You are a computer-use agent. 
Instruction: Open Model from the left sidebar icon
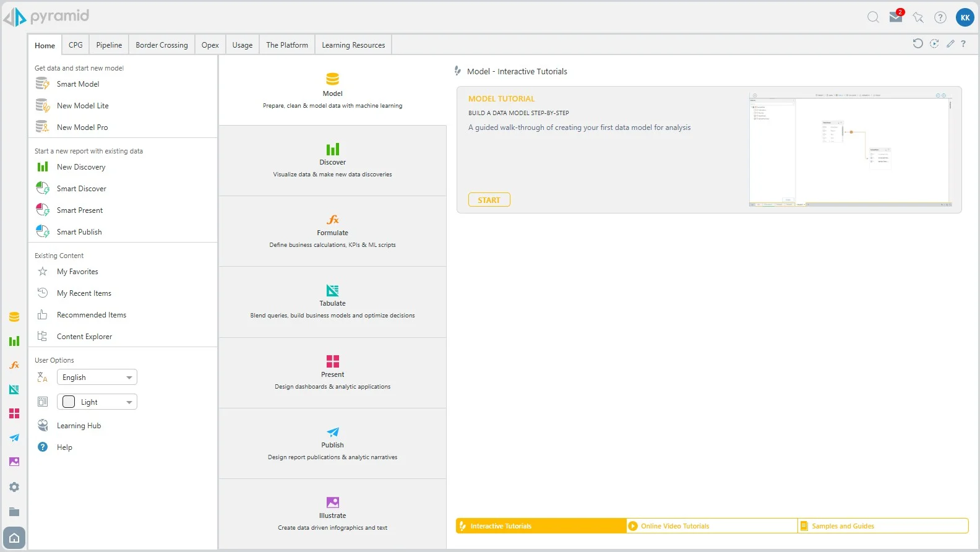(14, 317)
